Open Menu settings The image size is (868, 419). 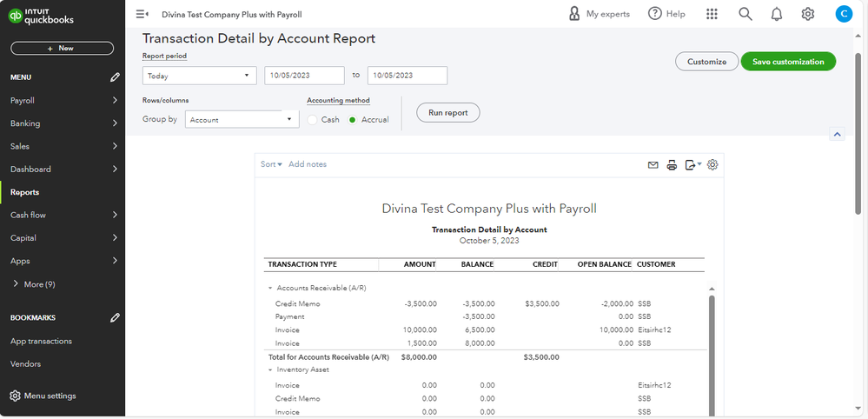click(43, 396)
